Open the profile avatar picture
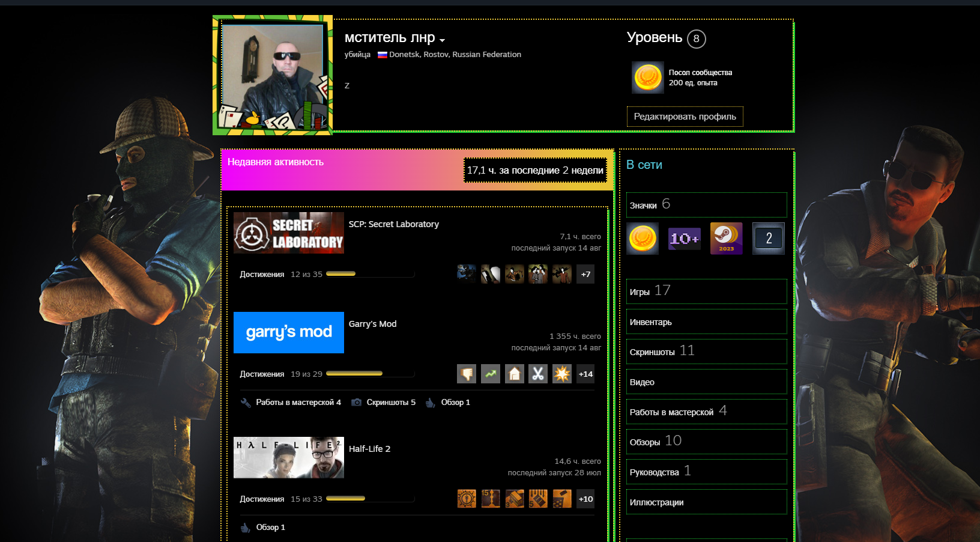 click(273, 75)
